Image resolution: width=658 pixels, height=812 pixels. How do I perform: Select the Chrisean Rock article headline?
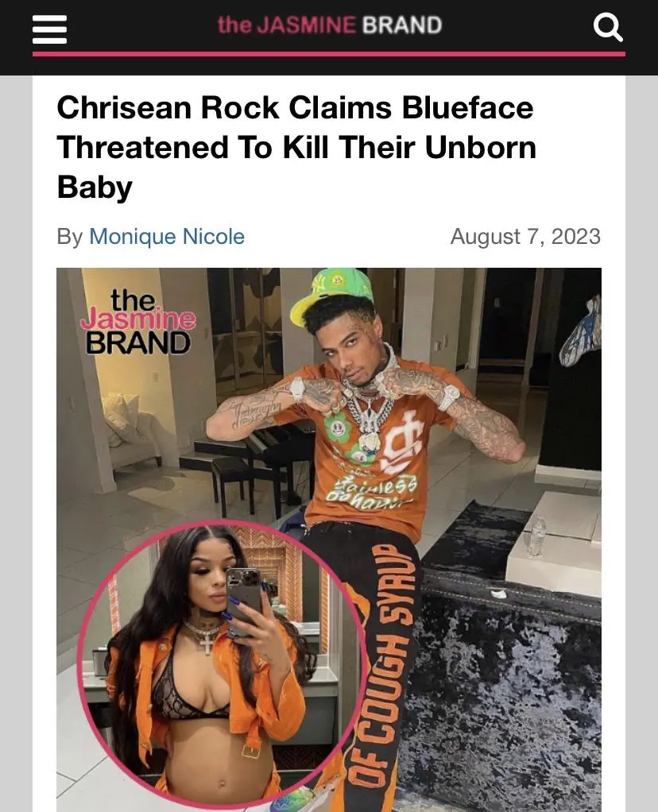[296, 147]
